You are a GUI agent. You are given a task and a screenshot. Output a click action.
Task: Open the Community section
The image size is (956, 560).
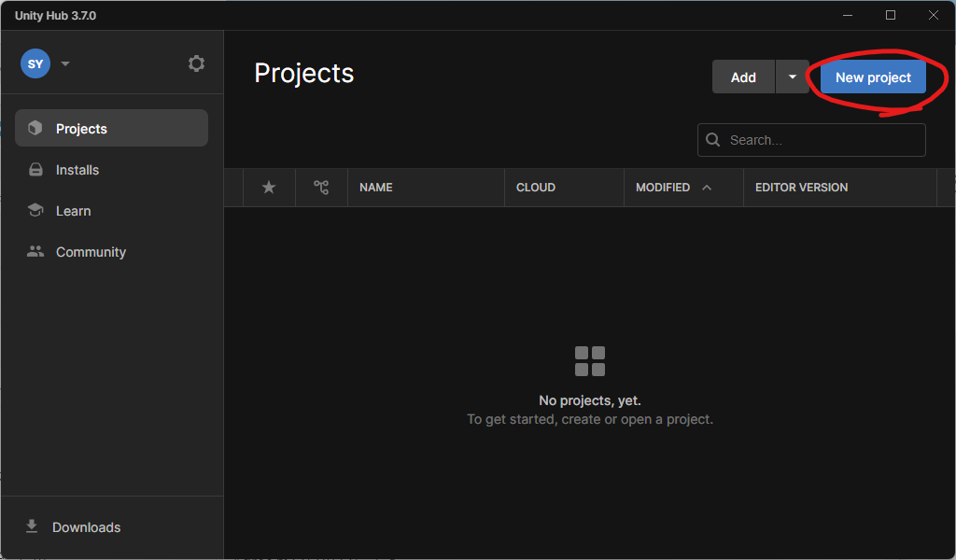point(112,252)
